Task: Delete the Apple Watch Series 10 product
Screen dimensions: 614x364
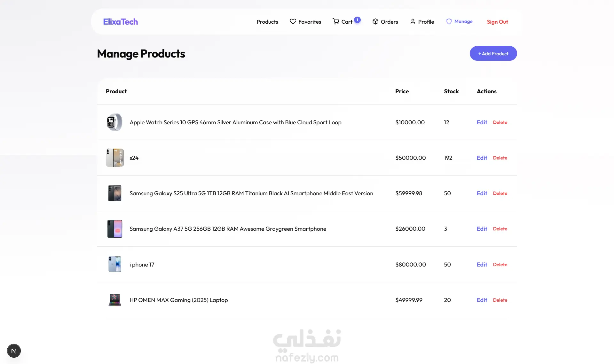Action: click(500, 122)
